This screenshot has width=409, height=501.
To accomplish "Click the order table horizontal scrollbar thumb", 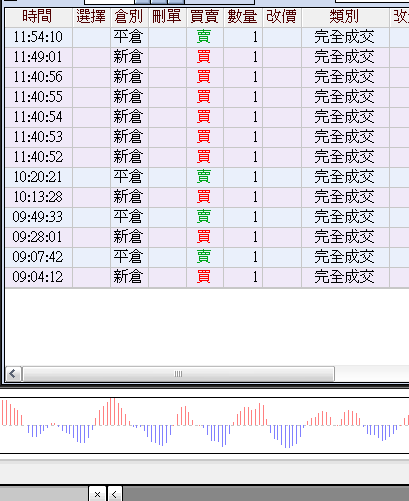I will 178,374.
